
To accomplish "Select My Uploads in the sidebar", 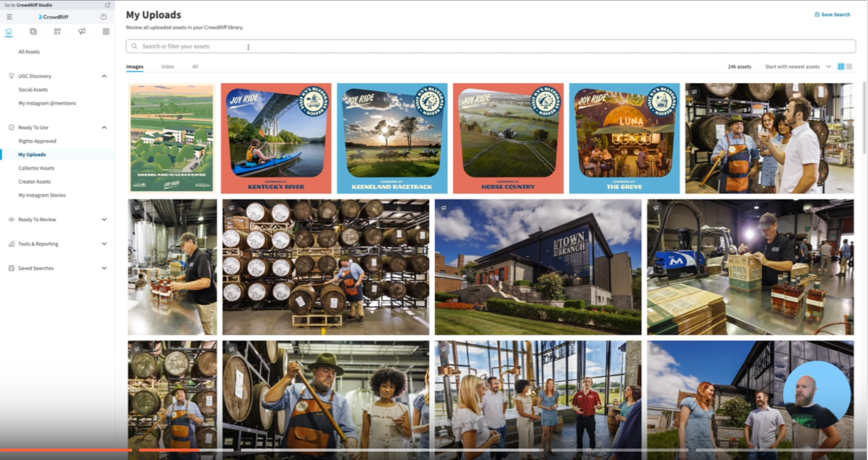I will (x=32, y=155).
